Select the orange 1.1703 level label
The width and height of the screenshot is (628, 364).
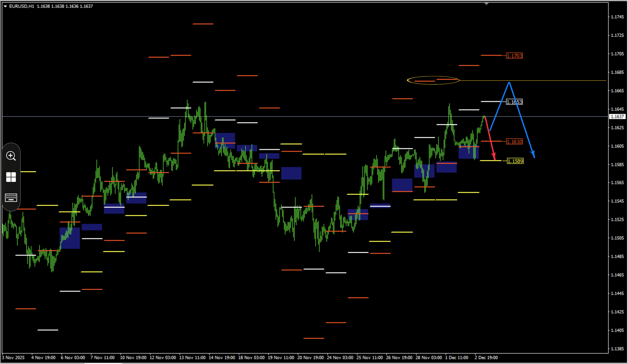tap(514, 56)
